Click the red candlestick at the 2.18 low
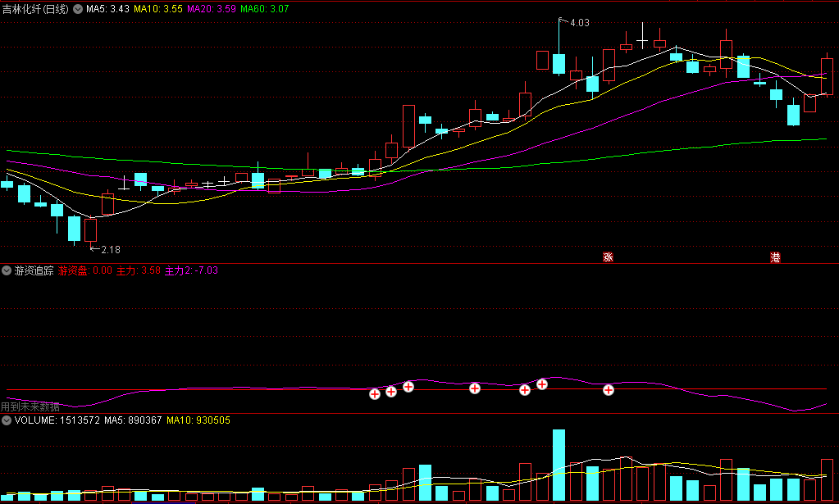 point(90,230)
